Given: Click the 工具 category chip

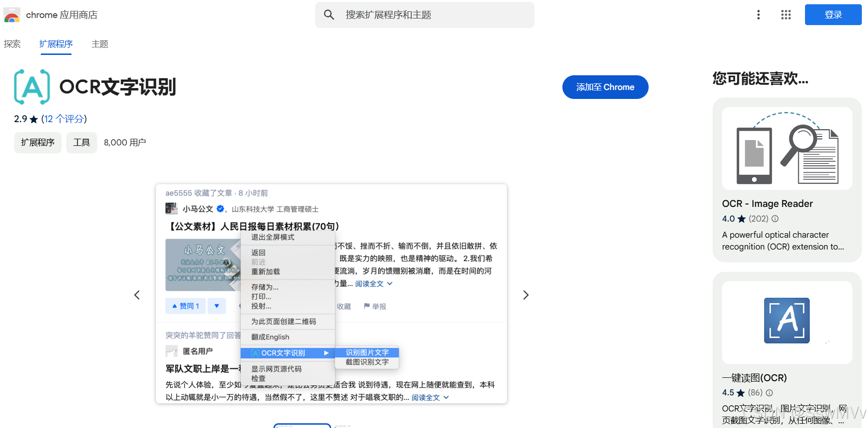Looking at the screenshot, I should 81,143.
